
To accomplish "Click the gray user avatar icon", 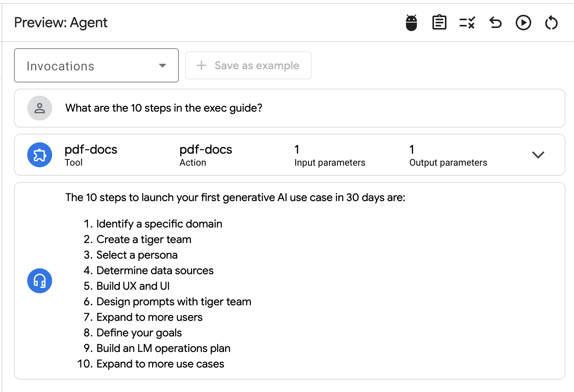I will click(x=40, y=108).
